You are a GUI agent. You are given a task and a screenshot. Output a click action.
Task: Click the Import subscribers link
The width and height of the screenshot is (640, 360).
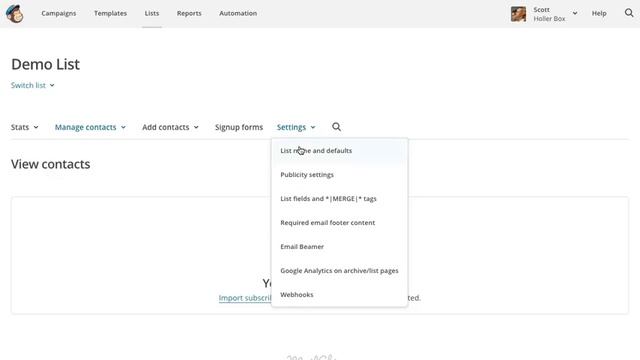245,298
